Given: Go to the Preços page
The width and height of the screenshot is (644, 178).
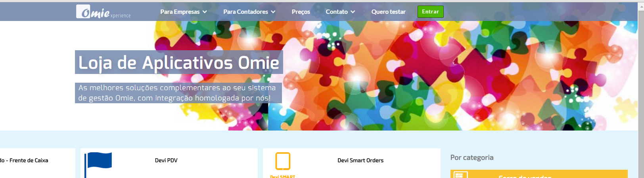Looking at the screenshot, I should [x=301, y=12].
